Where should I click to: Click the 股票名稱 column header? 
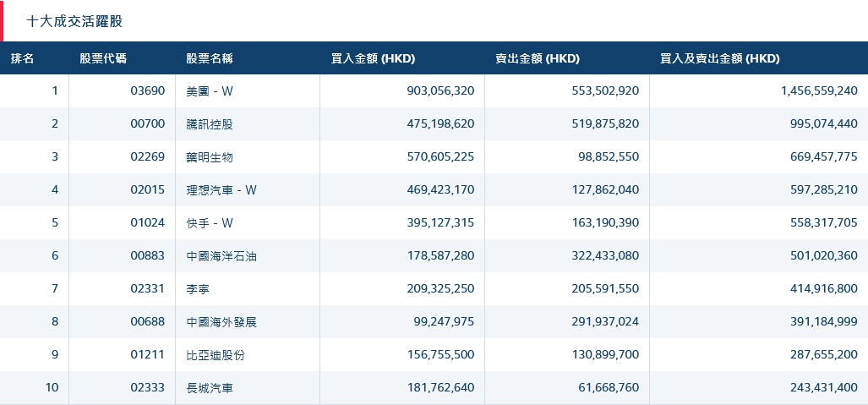point(210,58)
